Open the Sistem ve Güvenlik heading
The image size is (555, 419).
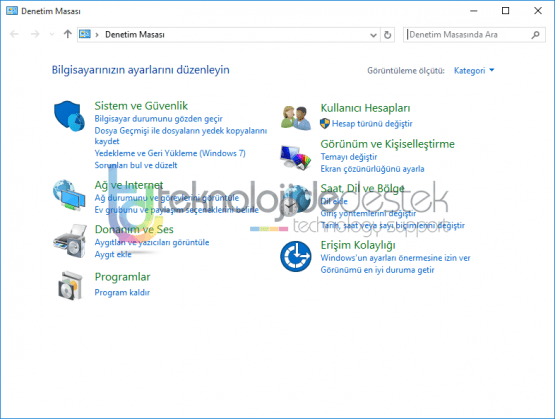[141, 105]
